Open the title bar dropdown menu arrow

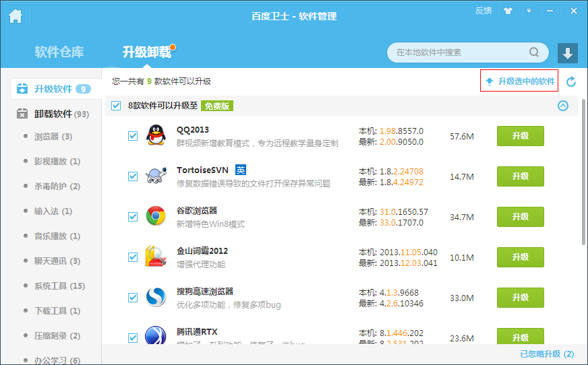click(x=529, y=11)
